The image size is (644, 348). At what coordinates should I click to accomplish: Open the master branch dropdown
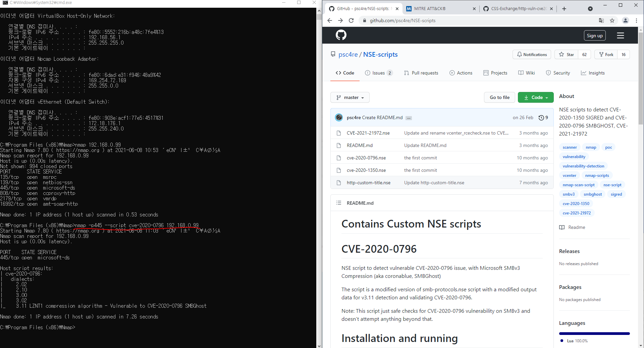pyautogui.click(x=350, y=97)
